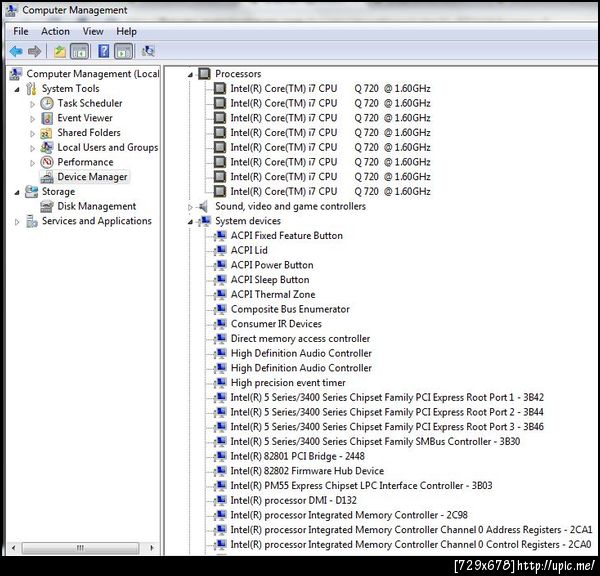The width and height of the screenshot is (600, 576).
Task: Expand the Performance node
Action: [x=33, y=163]
